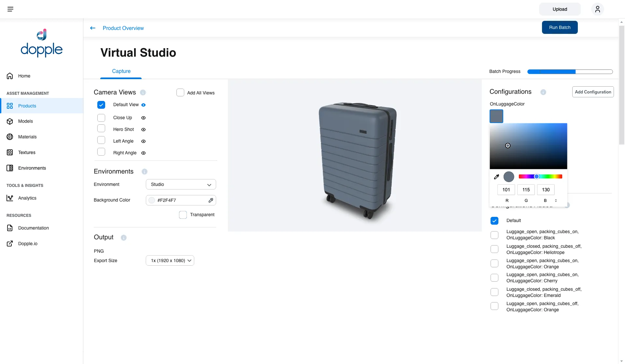Open the user account icon

pos(597,9)
